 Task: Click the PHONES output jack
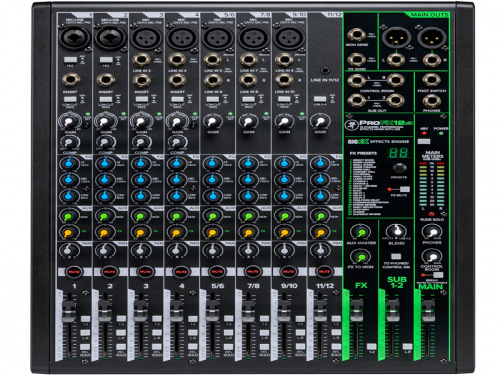[431, 100]
